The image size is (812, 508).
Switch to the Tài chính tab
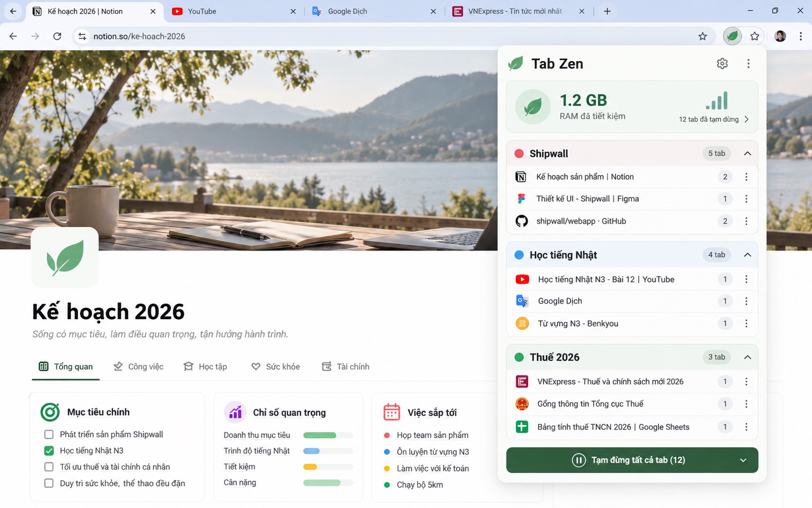pos(346,366)
